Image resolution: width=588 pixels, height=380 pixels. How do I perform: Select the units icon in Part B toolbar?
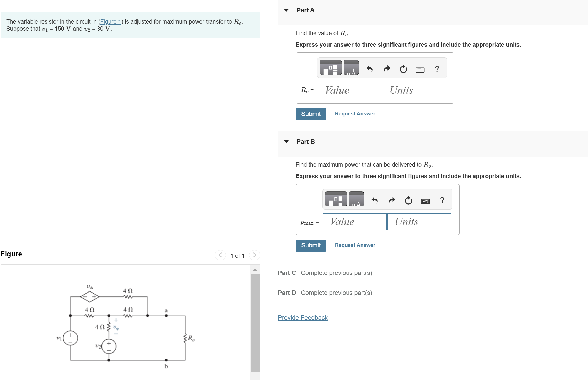[x=357, y=199]
